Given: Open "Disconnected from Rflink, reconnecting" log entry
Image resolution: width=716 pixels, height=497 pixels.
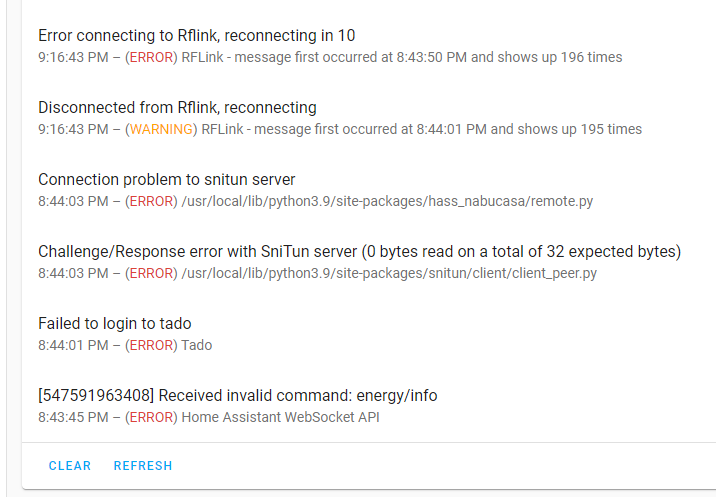Looking at the screenshot, I should tap(177, 107).
